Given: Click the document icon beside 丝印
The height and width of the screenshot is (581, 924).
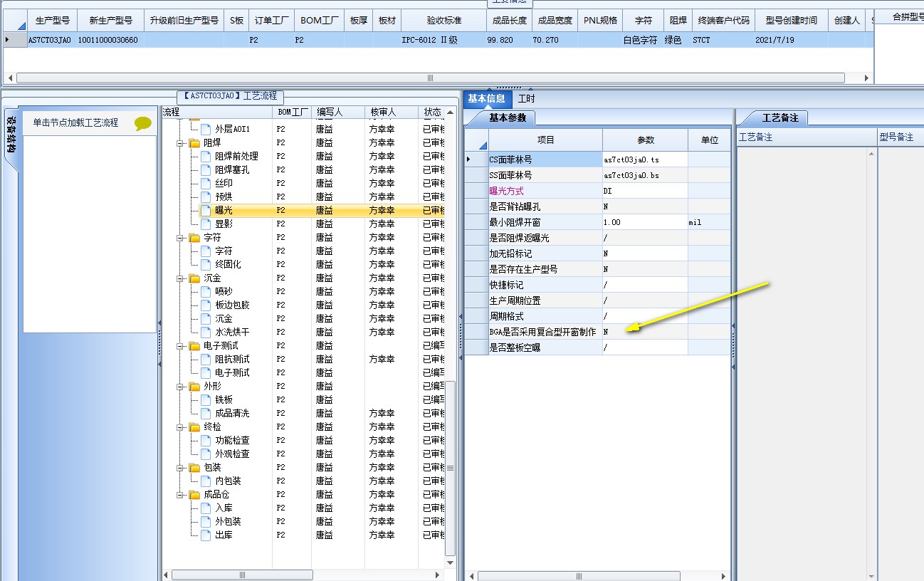Looking at the screenshot, I should tap(206, 184).
